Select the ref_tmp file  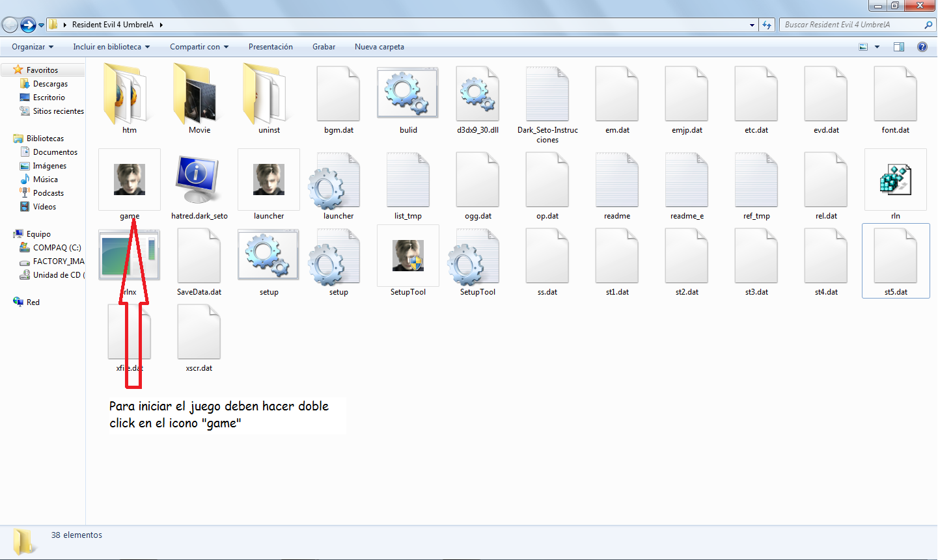pyautogui.click(x=756, y=185)
